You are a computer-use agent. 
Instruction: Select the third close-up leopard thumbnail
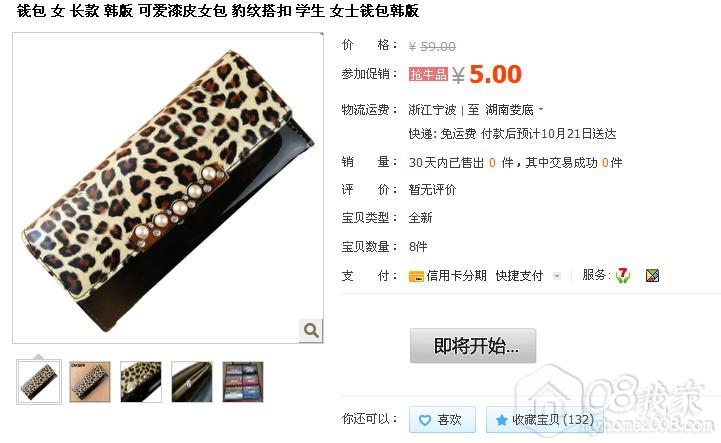(141, 382)
